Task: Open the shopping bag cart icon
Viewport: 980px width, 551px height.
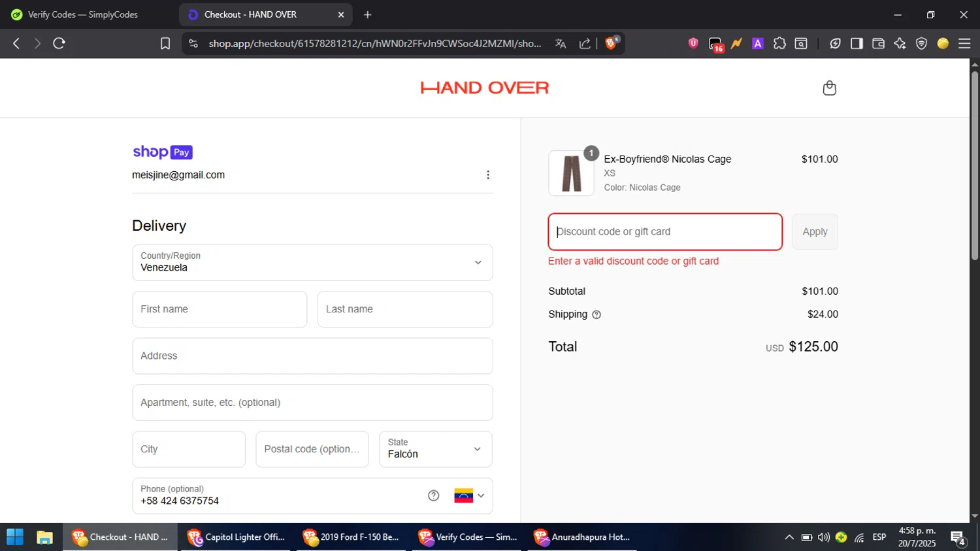Action: click(829, 88)
